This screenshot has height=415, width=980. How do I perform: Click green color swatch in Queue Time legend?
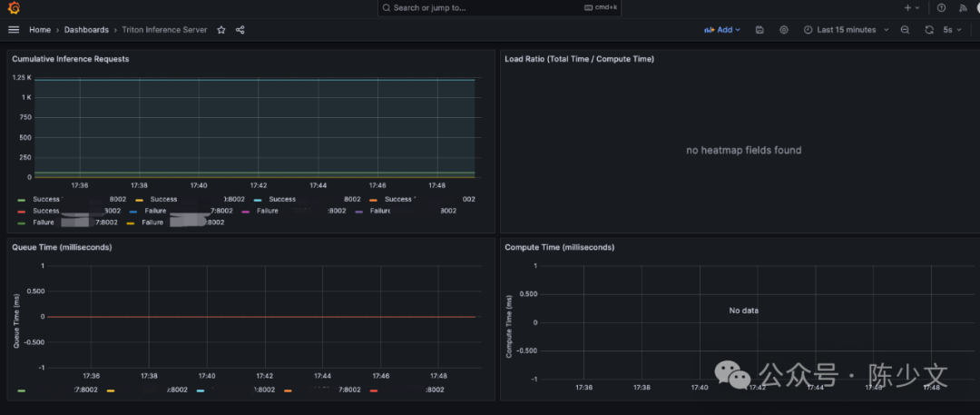(22, 390)
